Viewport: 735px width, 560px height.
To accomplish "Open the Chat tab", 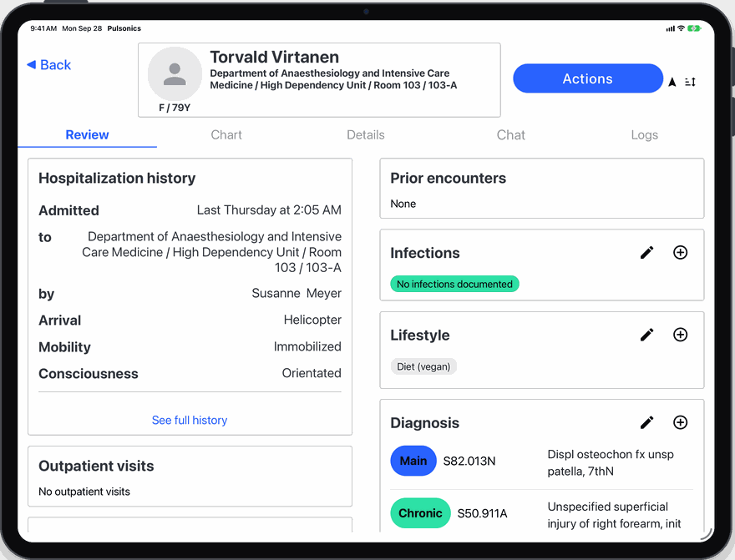I will click(511, 135).
